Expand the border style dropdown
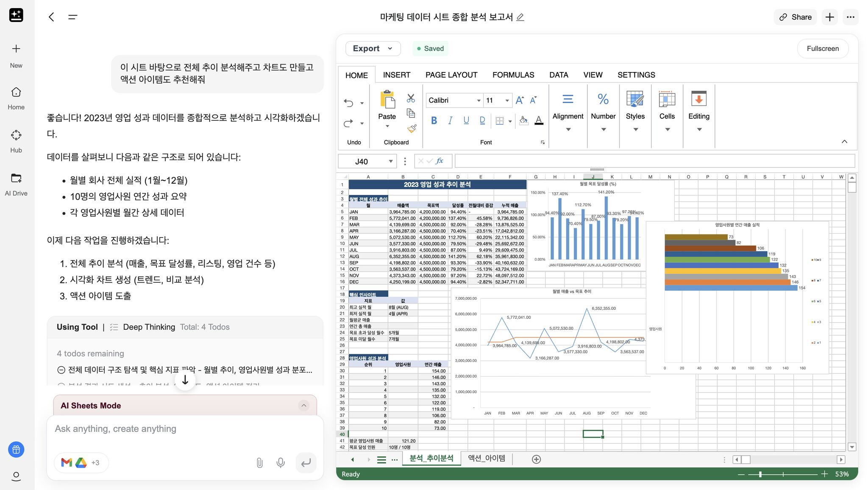 pyautogui.click(x=509, y=120)
